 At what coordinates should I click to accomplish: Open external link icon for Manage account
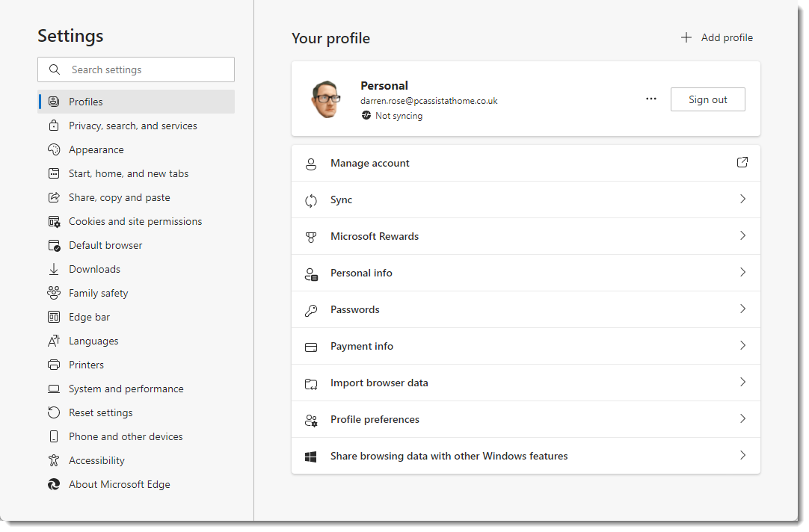(742, 162)
